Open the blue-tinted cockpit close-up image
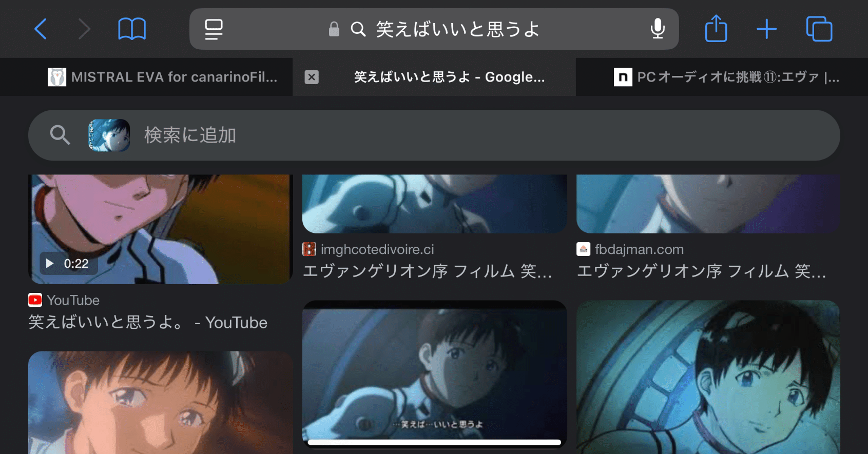Screen dimensions: 868x454 pos(708,377)
